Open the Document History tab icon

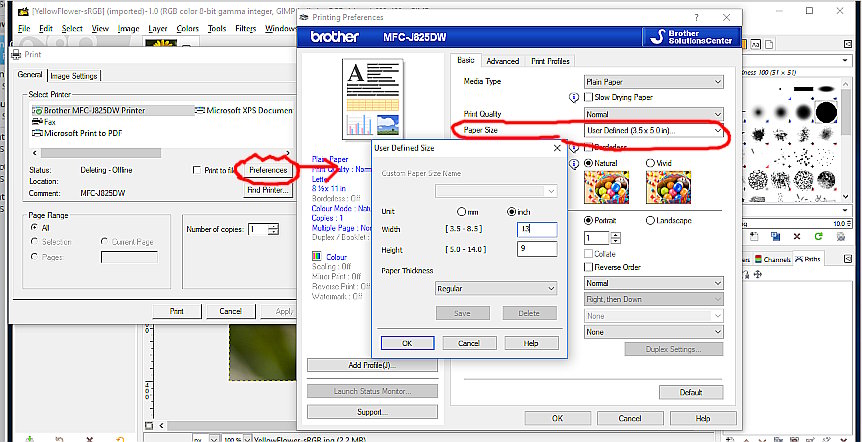(769, 45)
